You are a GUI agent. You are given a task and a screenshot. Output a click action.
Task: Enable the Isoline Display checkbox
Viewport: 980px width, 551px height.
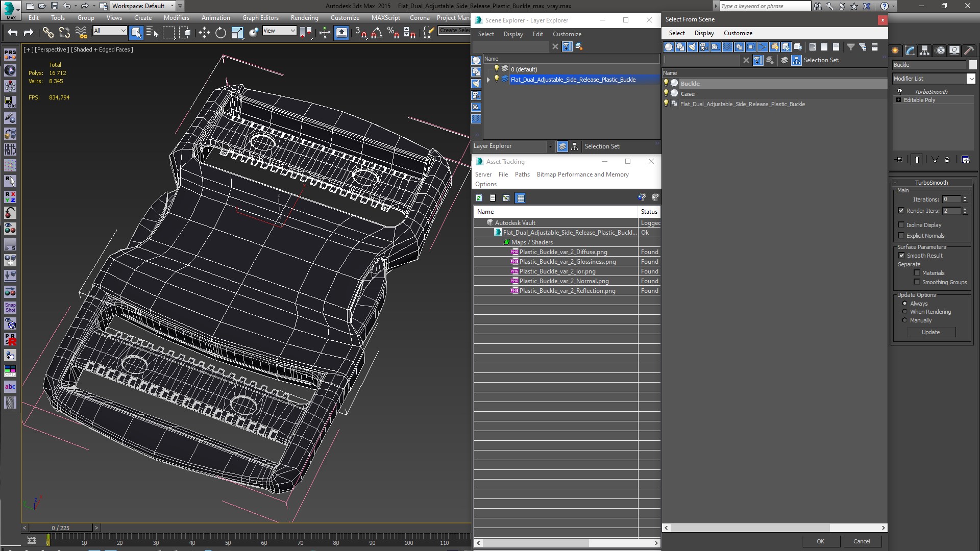[901, 225]
